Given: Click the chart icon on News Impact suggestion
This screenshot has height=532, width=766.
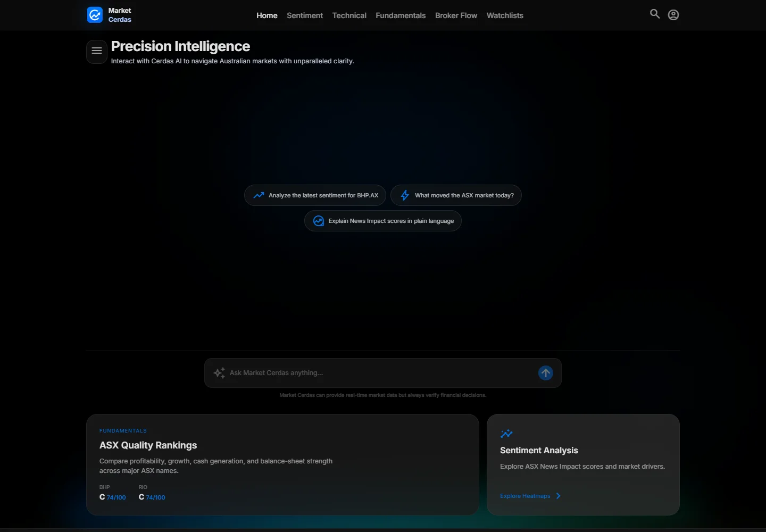Looking at the screenshot, I should pos(319,221).
